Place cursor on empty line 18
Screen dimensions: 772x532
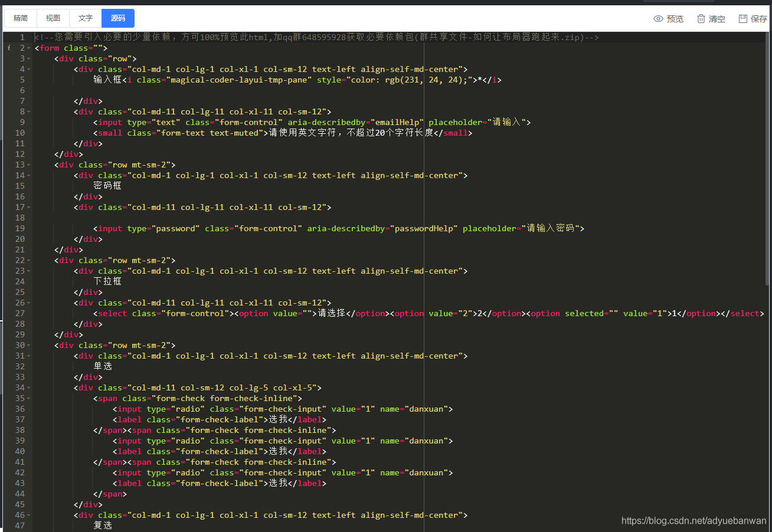(401, 218)
